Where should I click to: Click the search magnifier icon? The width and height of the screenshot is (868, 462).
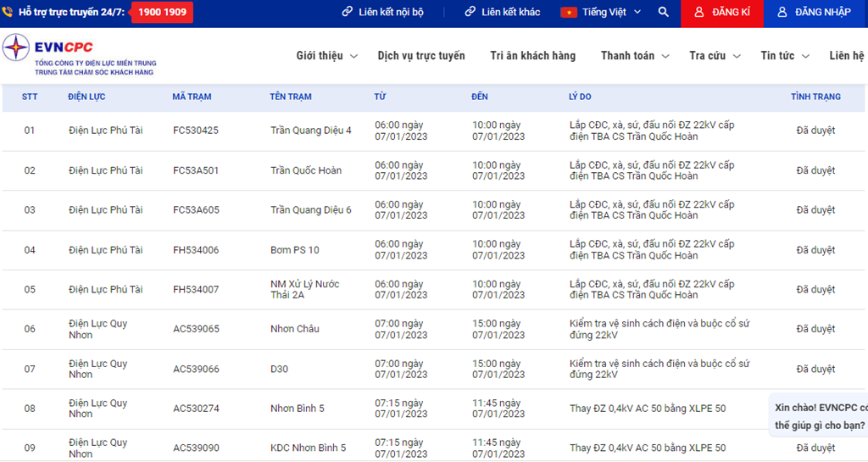point(663,13)
